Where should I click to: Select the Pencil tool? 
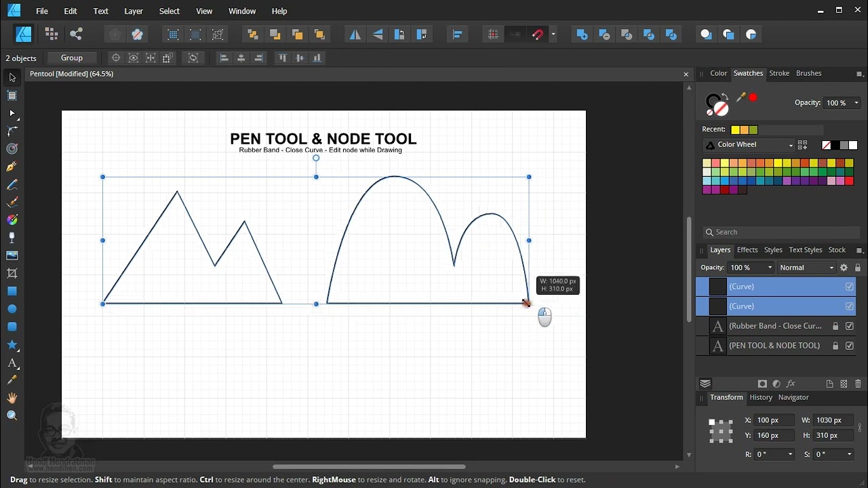[x=12, y=184]
